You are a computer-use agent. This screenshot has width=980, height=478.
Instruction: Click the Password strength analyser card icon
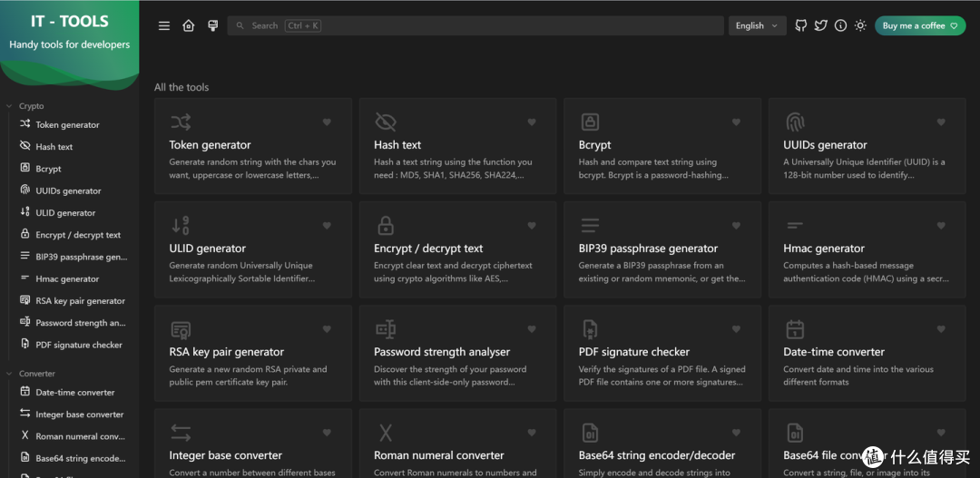pyautogui.click(x=386, y=329)
